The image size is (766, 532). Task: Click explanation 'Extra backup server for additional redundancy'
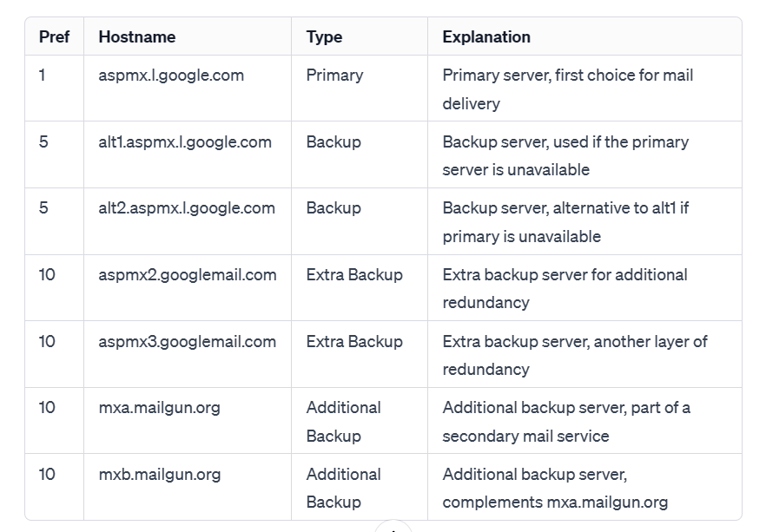[565, 288]
